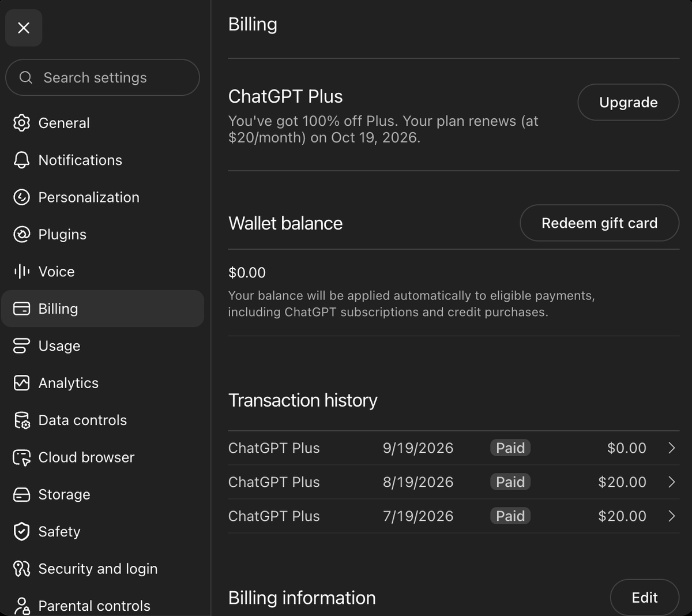Select Safety in the sidebar

[x=103, y=531]
